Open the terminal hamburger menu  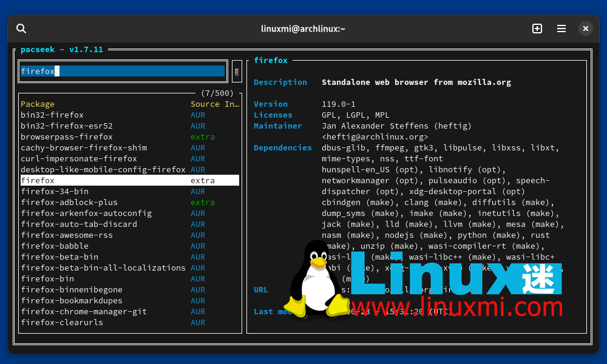(x=561, y=29)
